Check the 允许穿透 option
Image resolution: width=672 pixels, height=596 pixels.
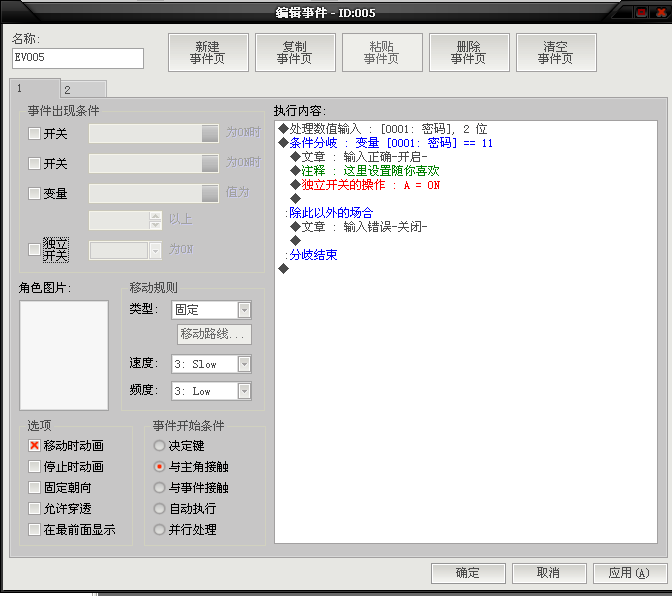(x=34, y=509)
